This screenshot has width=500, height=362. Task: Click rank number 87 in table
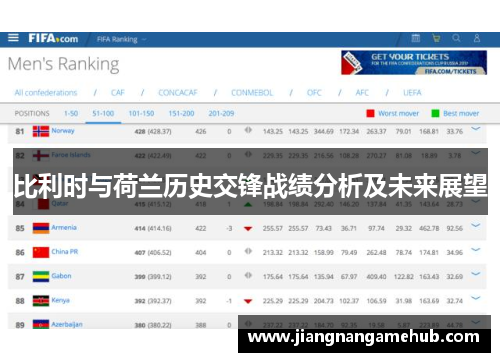pyautogui.click(x=20, y=277)
